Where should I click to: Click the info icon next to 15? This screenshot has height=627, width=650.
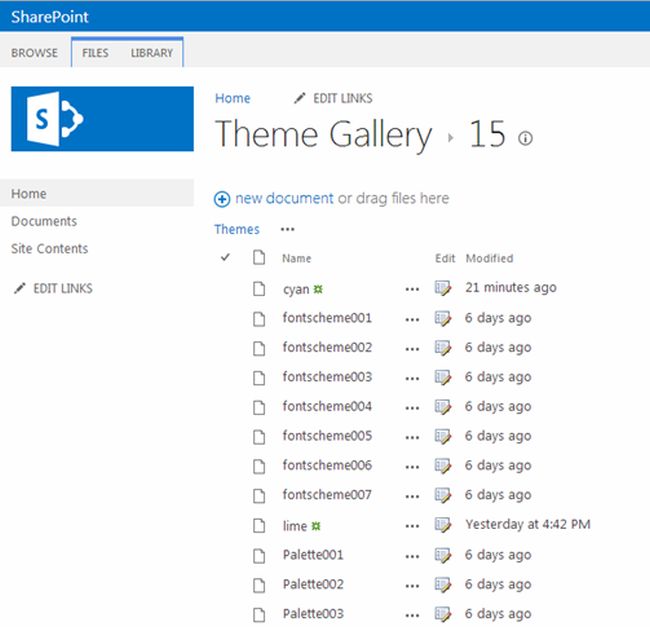[x=525, y=138]
